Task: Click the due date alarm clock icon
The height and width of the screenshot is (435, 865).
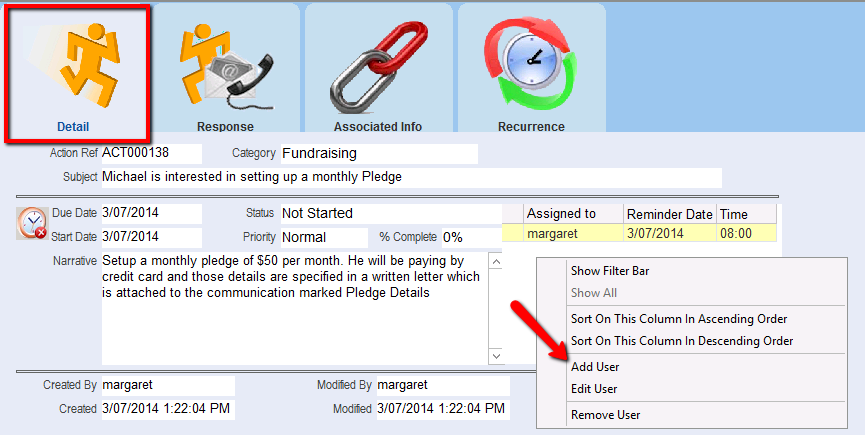Action: (32, 223)
